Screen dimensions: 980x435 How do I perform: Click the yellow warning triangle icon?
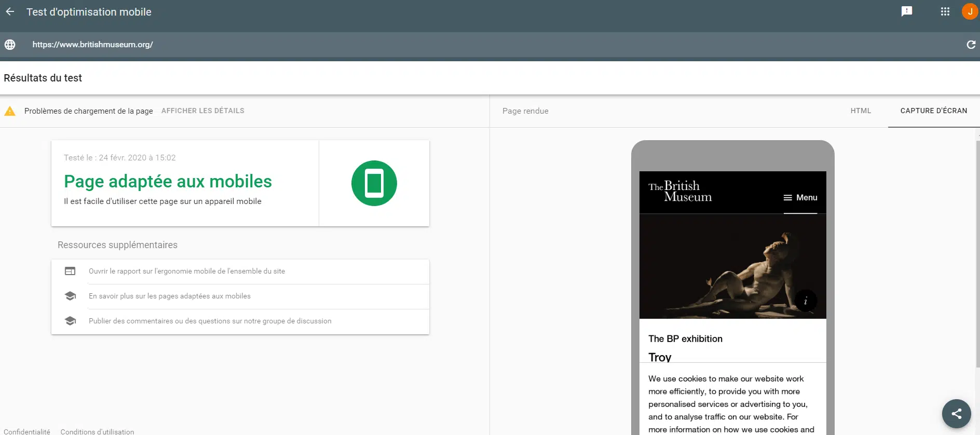(10, 111)
